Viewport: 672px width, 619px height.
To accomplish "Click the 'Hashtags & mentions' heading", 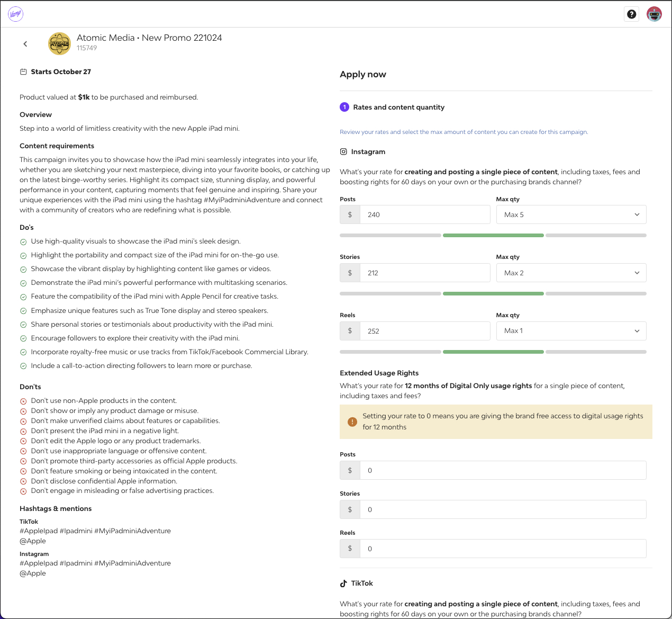I will pyautogui.click(x=56, y=509).
